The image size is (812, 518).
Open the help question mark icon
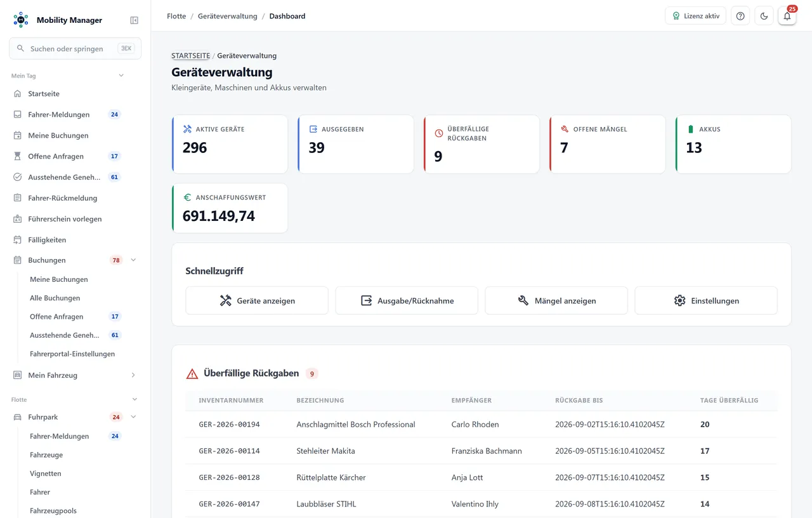(740, 16)
